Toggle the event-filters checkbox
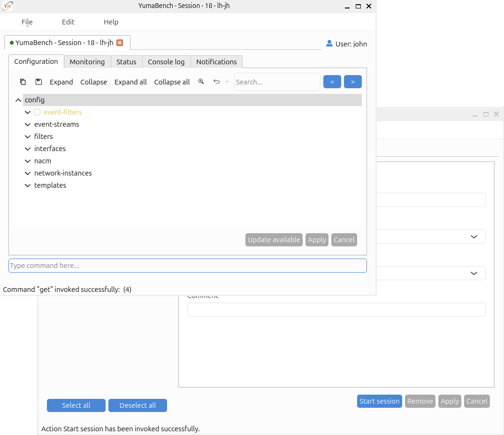 37,112
